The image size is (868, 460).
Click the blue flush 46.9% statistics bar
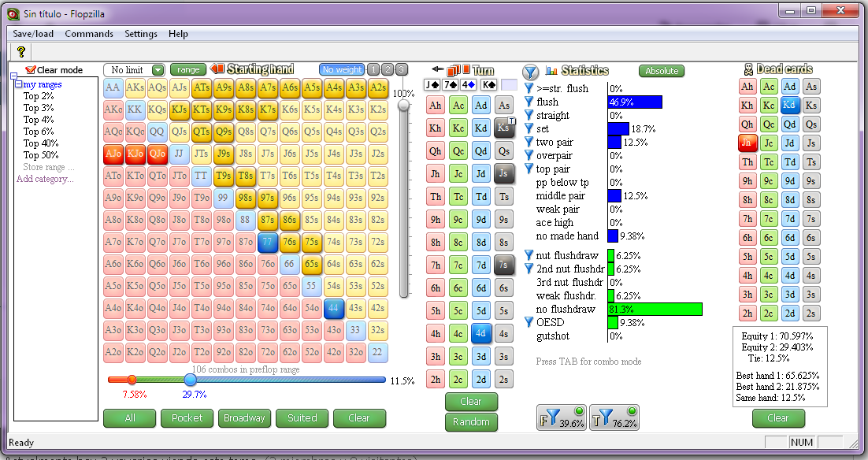635,102
